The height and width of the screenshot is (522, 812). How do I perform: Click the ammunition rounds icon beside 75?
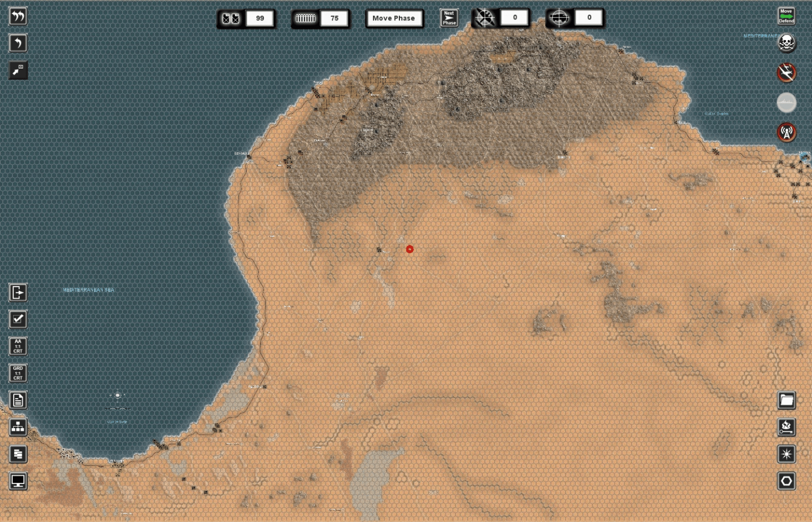(305, 18)
